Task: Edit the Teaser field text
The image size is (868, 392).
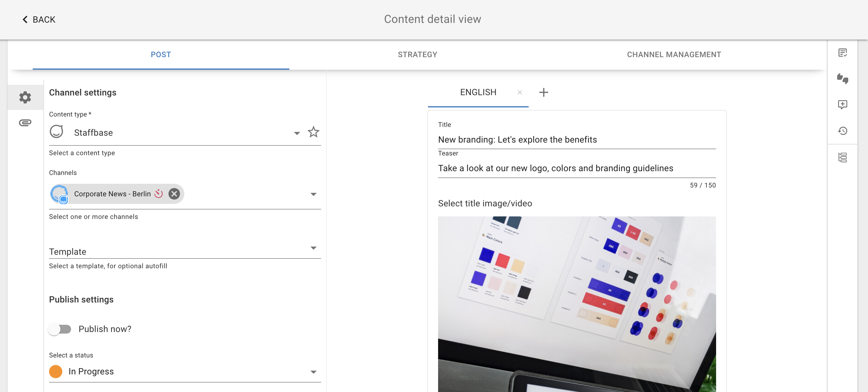Action: (577, 168)
